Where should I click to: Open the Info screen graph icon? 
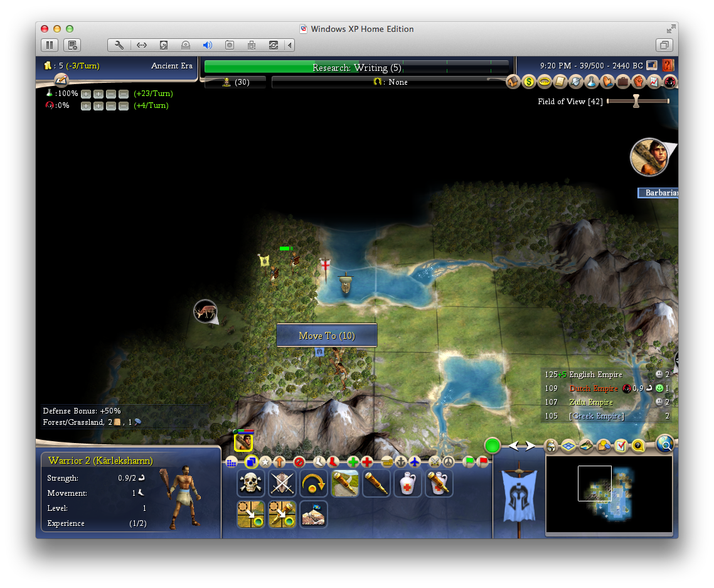click(654, 82)
